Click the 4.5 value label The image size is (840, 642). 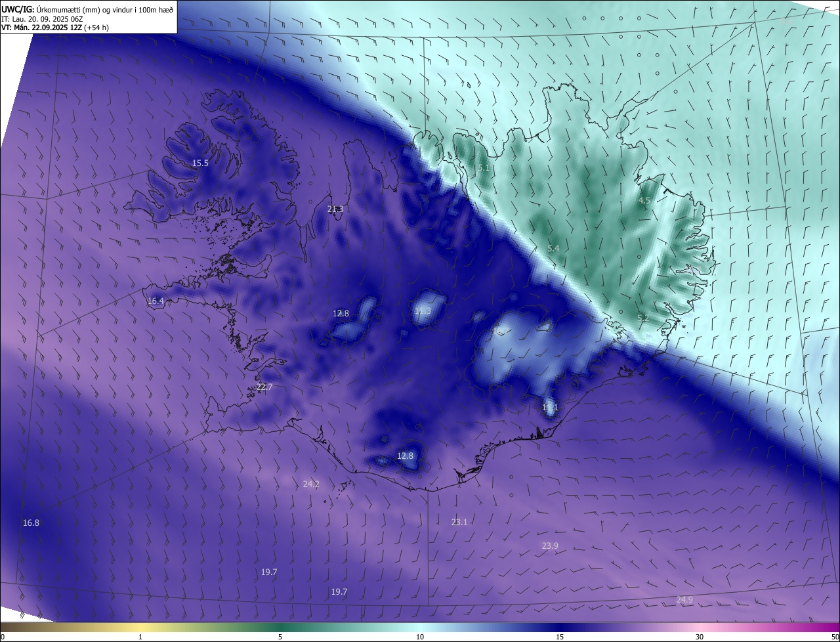[x=644, y=201]
